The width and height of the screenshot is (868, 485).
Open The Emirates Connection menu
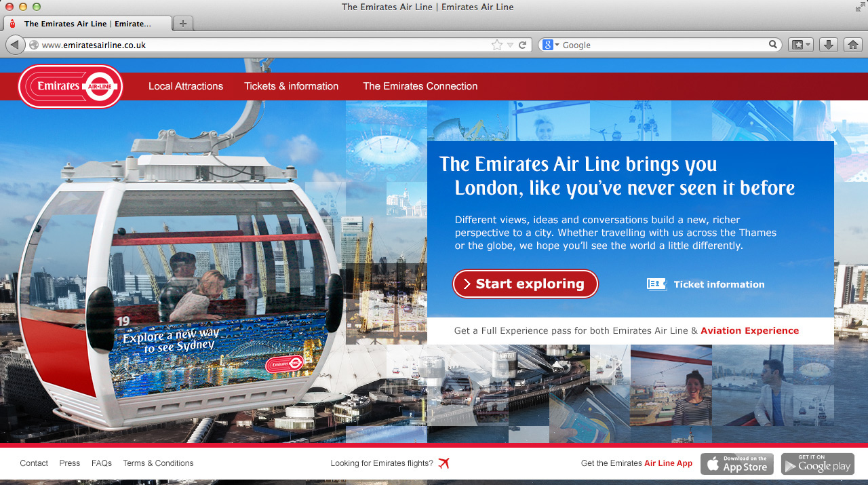tap(420, 86)
